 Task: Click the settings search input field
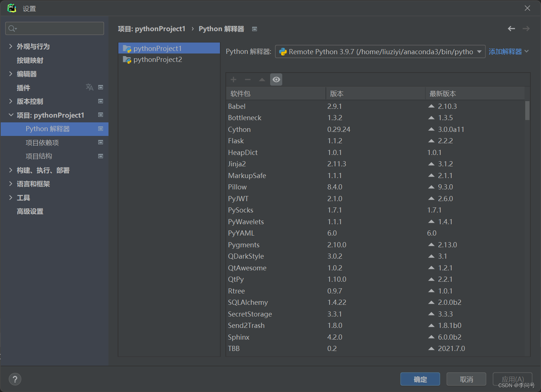[x=55, y=29]
